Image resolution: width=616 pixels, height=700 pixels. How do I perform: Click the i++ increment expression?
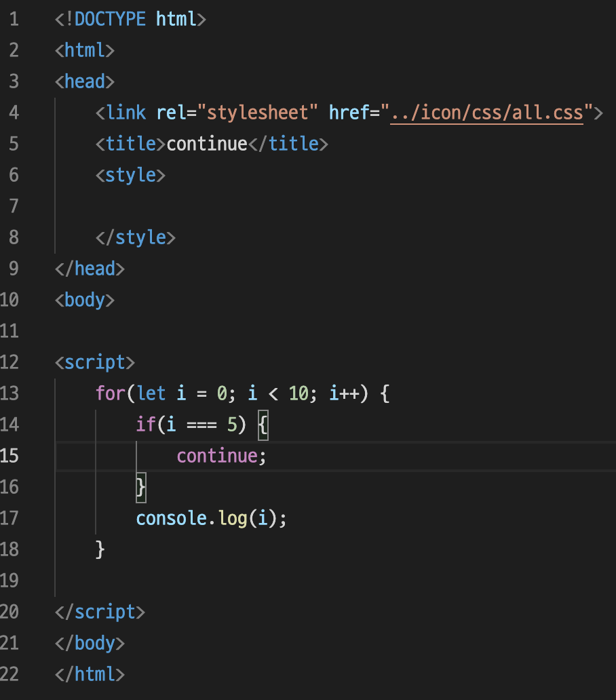point(344,393)
